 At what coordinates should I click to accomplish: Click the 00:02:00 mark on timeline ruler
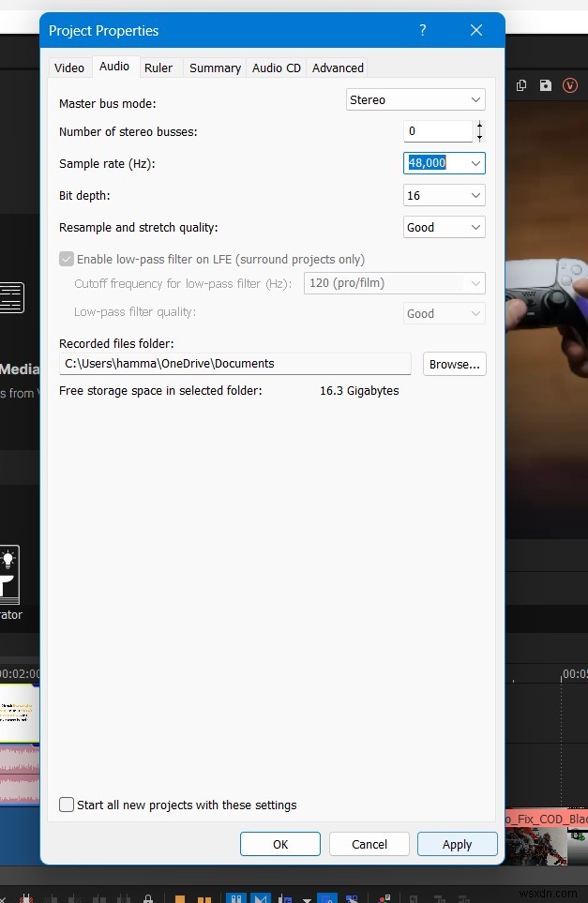tap(20, 673)
